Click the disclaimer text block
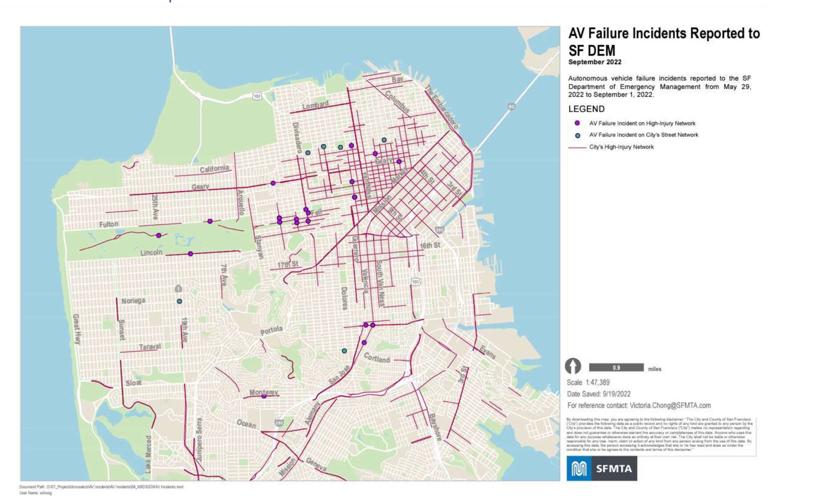 (x=658, y=435)
